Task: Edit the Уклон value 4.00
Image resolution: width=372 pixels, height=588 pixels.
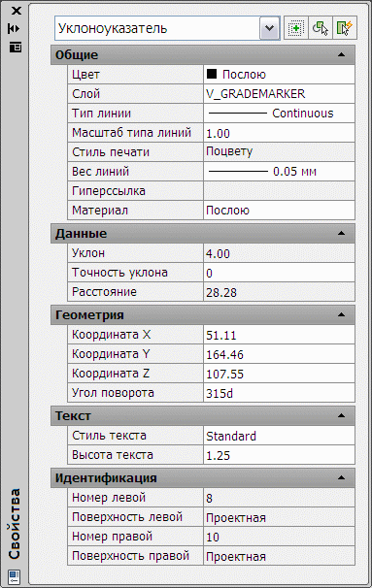Action: 280,253
